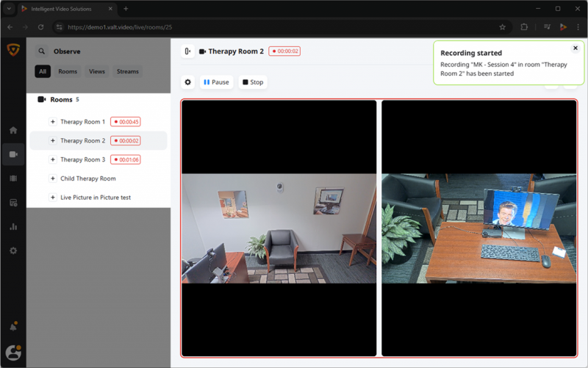Click the VALT shield logo

(13, 50)
